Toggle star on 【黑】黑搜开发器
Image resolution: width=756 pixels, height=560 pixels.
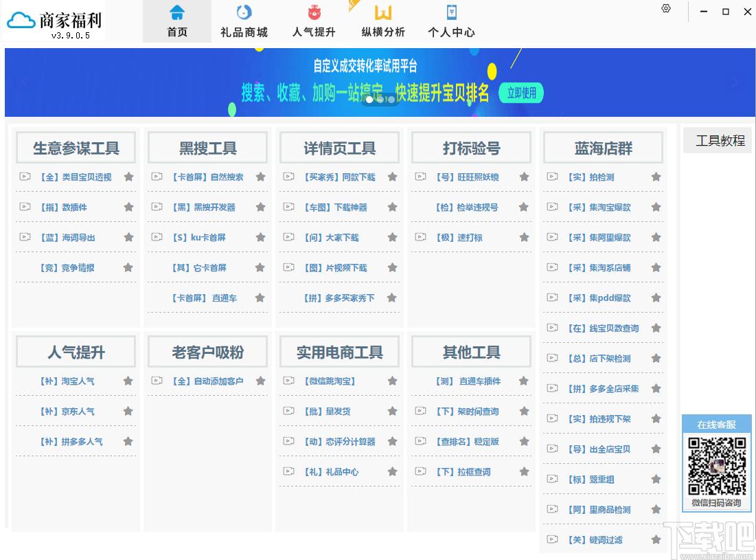(261, 208)
